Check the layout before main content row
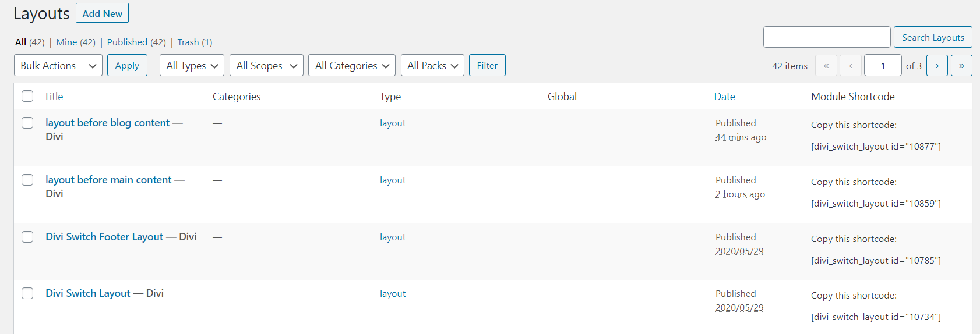The image size is (980, 334). pyautogui.click(x=27, y=180)
